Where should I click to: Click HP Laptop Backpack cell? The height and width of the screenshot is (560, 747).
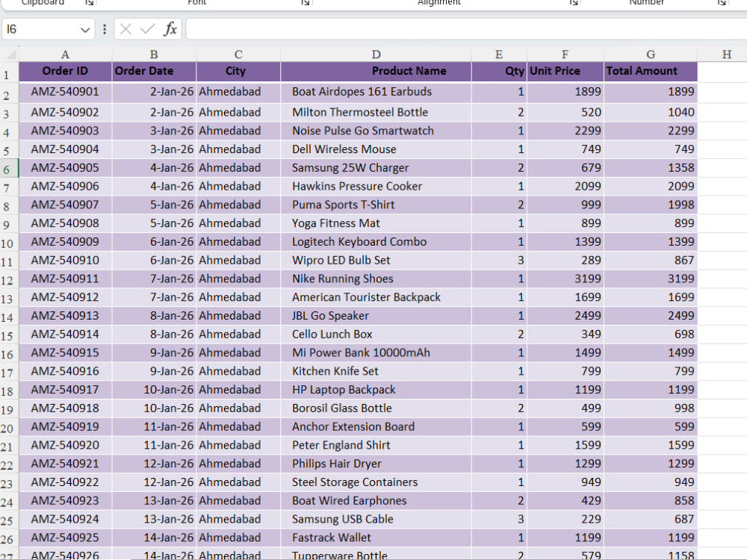point(376,390)
